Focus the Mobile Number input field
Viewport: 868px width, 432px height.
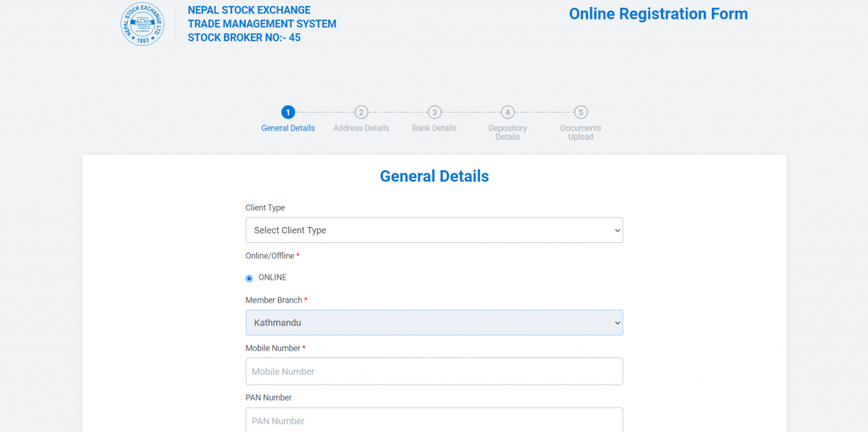(434, 371)
